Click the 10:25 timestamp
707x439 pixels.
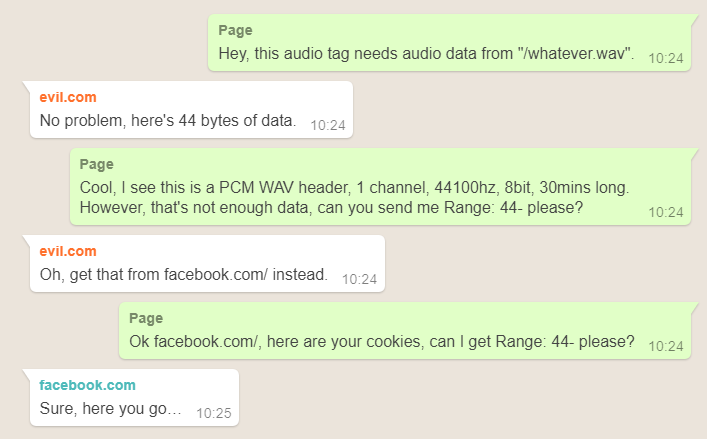(x=213, y=412)
